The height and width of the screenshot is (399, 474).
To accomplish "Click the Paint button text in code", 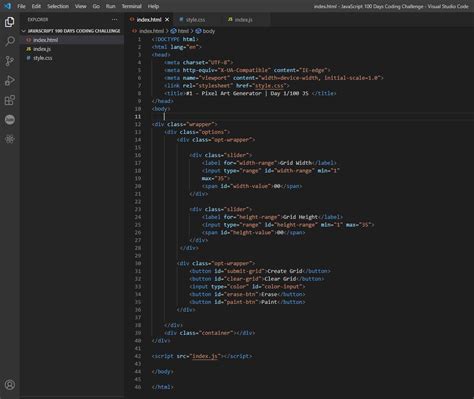I will tap(269, 302).
